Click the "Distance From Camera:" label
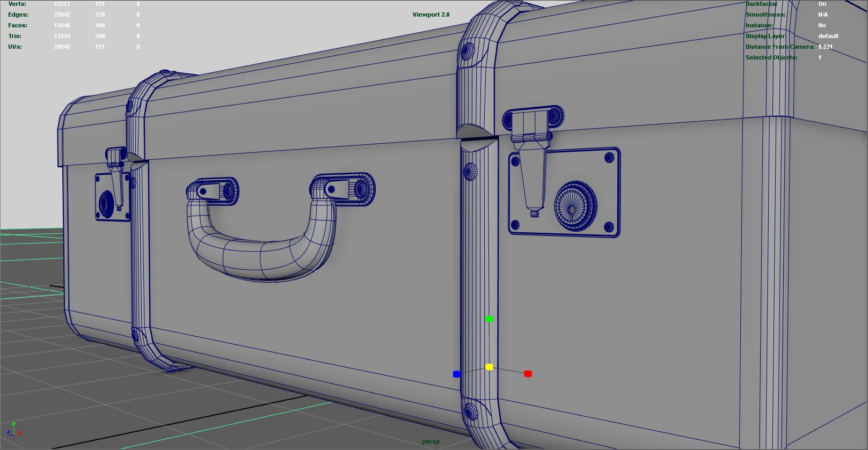 (780, 47)
